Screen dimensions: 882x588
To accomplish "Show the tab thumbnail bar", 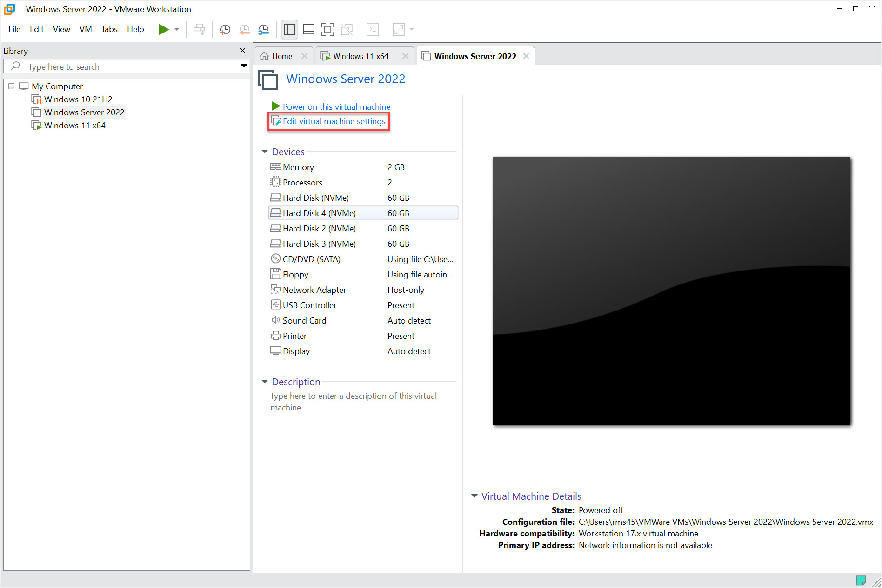I will 308,29.
